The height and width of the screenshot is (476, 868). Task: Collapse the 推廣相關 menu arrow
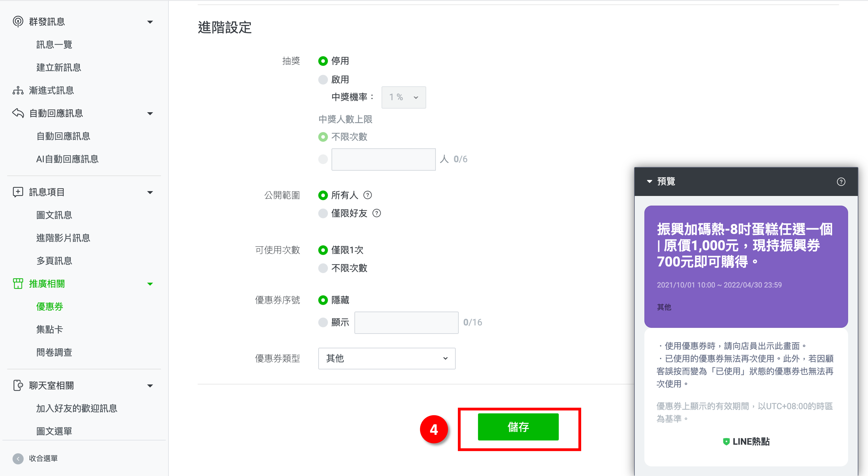tap(150, 284)
